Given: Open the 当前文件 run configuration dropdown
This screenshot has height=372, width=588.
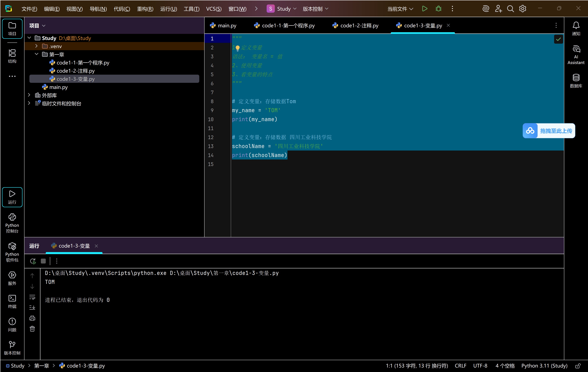Looking at the screenshot, I should [x=400, y=9].
